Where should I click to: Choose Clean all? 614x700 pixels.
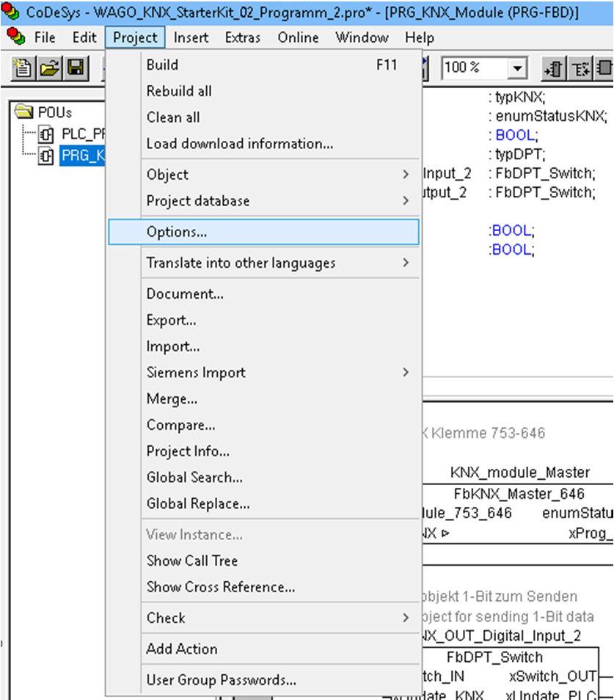[x=263, y=117]
